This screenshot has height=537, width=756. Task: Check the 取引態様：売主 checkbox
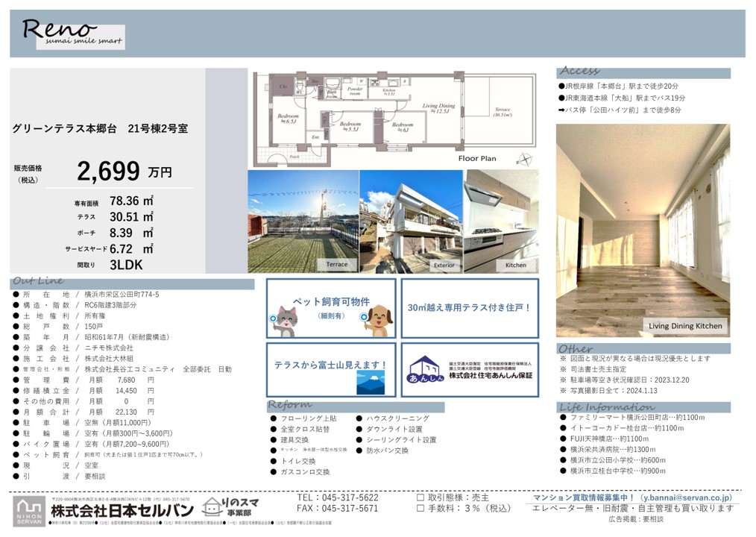coord(420,497)
